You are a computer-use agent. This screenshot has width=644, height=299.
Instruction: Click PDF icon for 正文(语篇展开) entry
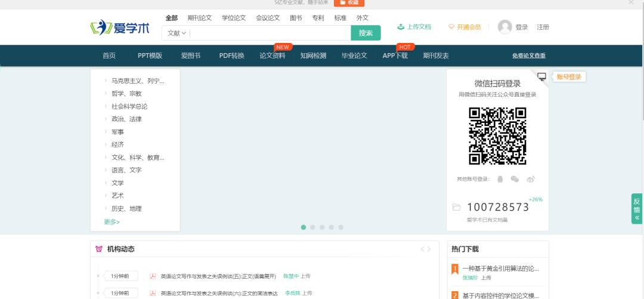pyautogui.click(x=153, y=276)
